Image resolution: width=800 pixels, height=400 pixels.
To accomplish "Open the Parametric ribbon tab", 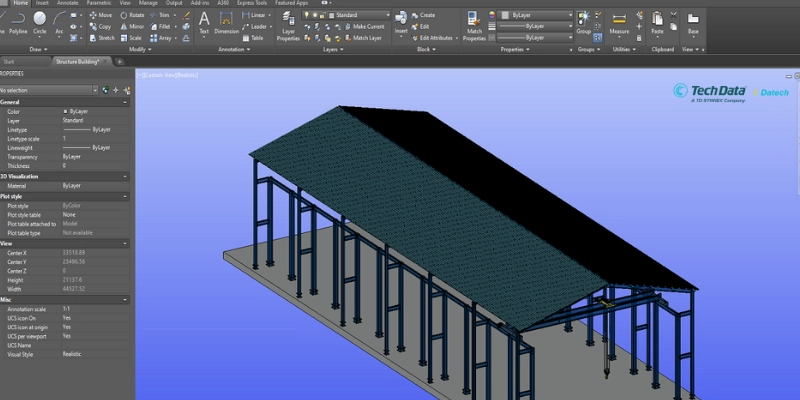I will tap(98, 3).
